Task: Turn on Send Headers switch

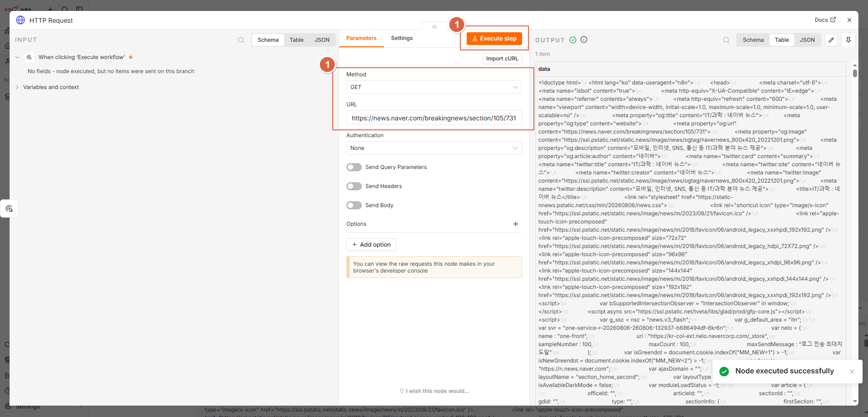Action: [x=354, y=186]
